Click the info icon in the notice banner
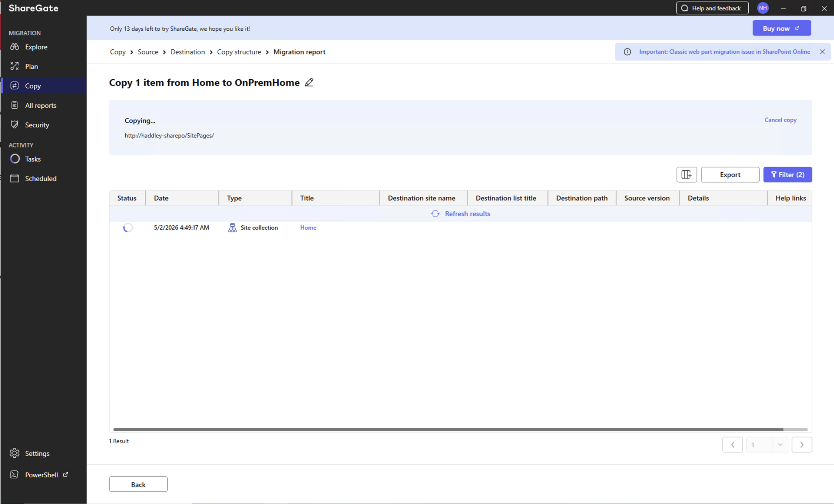 tap(627, 52)
